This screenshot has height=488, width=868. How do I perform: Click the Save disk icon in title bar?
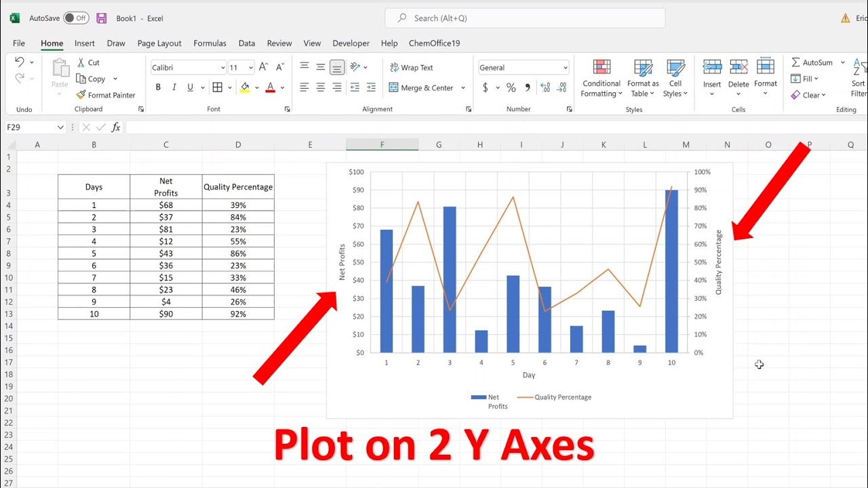click(x=102, y=18)
